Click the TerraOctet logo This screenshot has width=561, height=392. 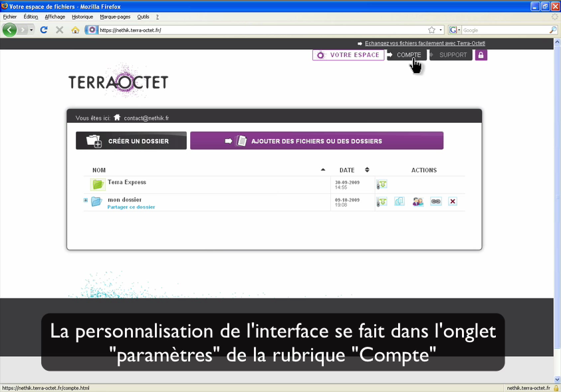tap(118, 82)
